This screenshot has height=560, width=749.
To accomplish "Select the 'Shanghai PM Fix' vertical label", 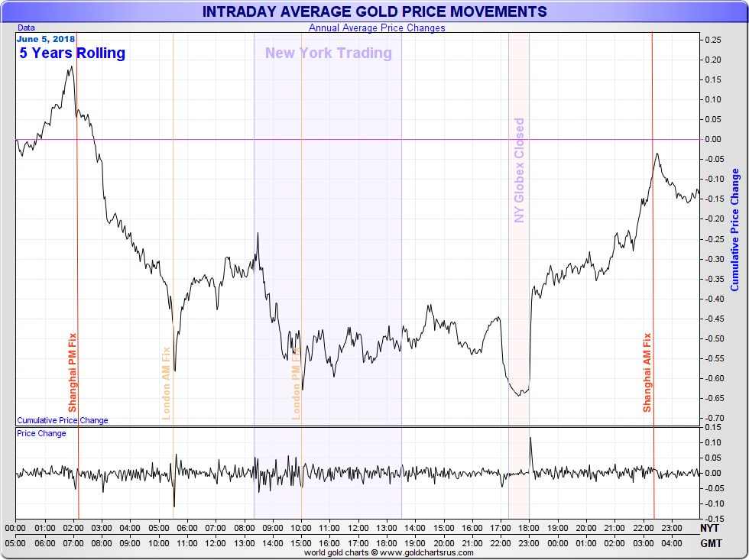I will [x=72, y=372].
